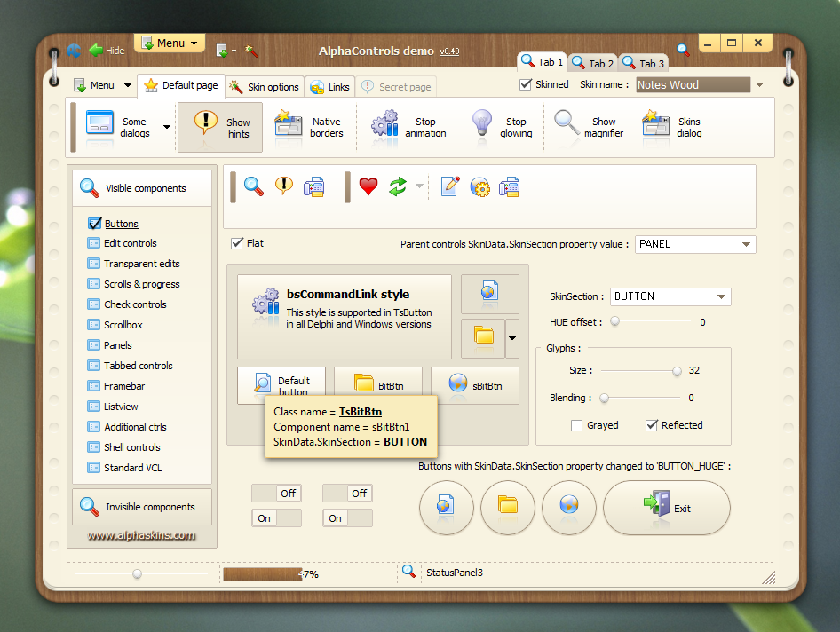Viewport: 840px width, 632px height.
Task: Click the green refresh arrows icon
Action: point(398,186)
